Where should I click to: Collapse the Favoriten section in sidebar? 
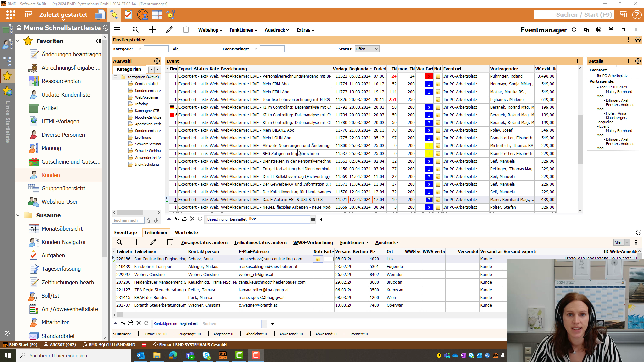coord(18,41)
